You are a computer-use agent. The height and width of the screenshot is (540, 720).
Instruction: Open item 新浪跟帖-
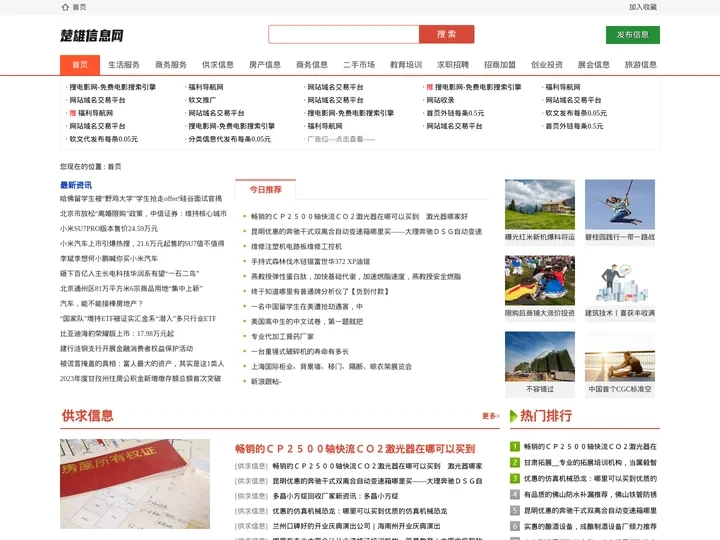pos(266,381)
